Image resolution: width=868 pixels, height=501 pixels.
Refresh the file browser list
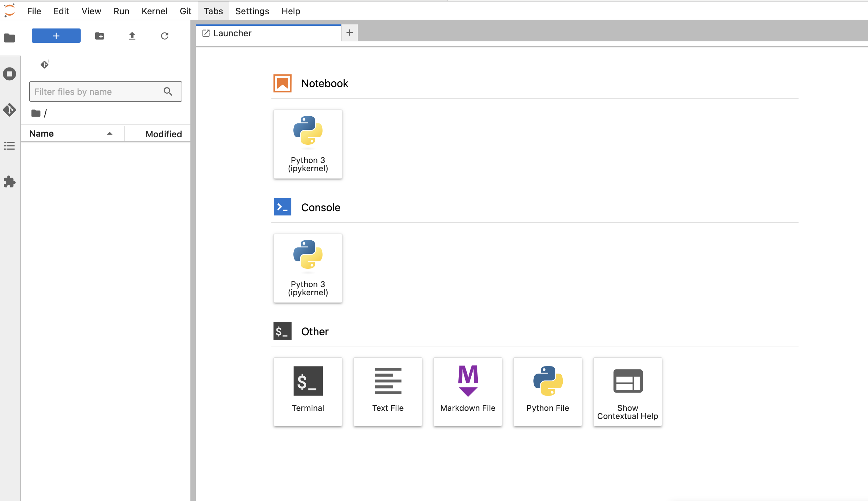(164, 36)
